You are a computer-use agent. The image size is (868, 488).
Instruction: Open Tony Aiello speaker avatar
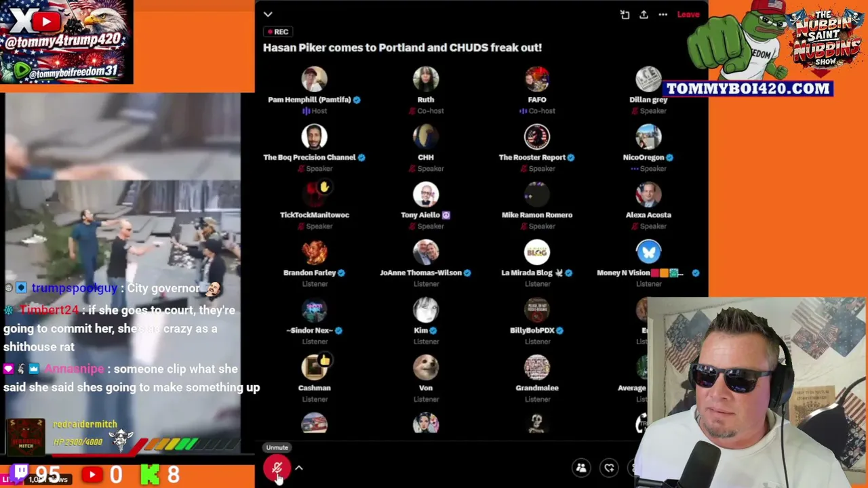tap(426, 195)
